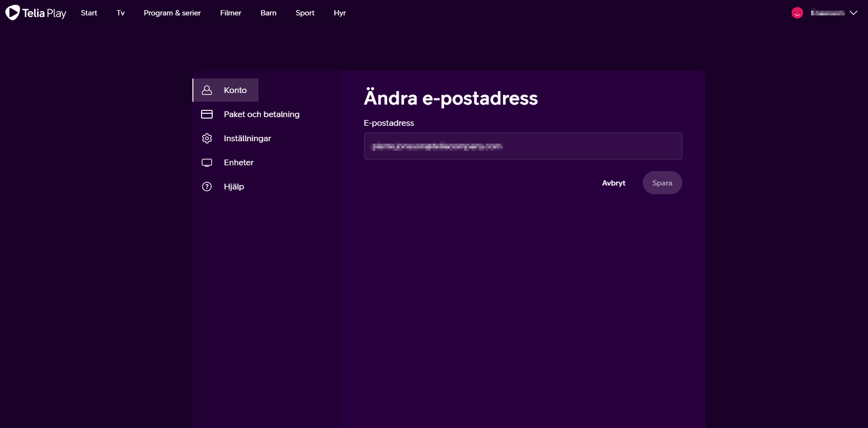
Task: Click the person icon beside Konto
Action: (x=207, y=90)
